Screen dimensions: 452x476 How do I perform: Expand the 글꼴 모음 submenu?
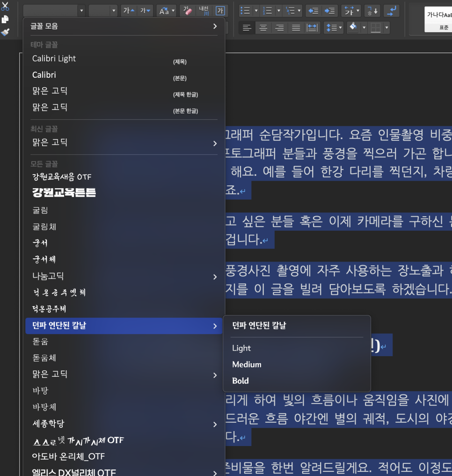coord(215,26)
